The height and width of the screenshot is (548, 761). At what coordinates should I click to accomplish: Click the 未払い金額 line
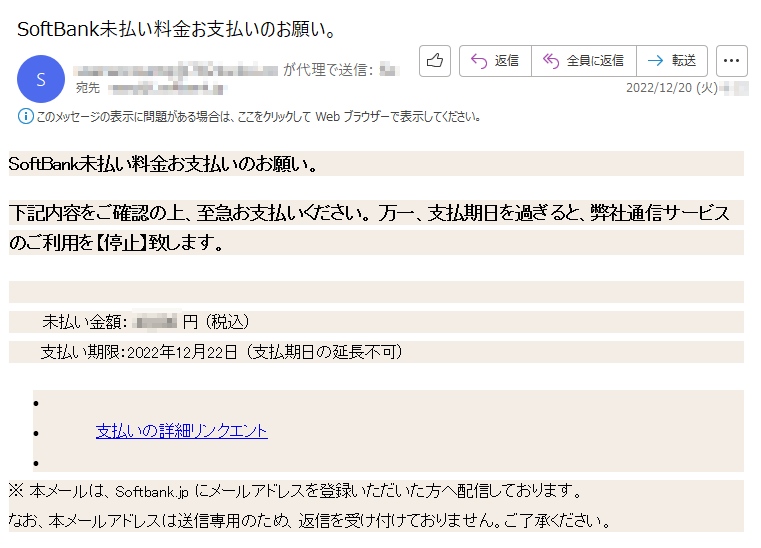point(146,322)
